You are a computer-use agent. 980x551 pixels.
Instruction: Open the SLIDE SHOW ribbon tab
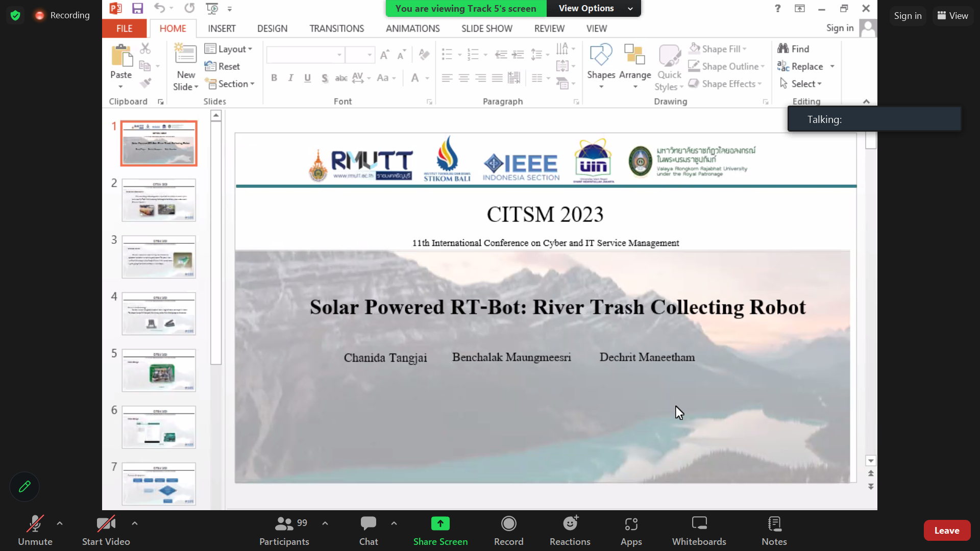(x=486, y=29)
